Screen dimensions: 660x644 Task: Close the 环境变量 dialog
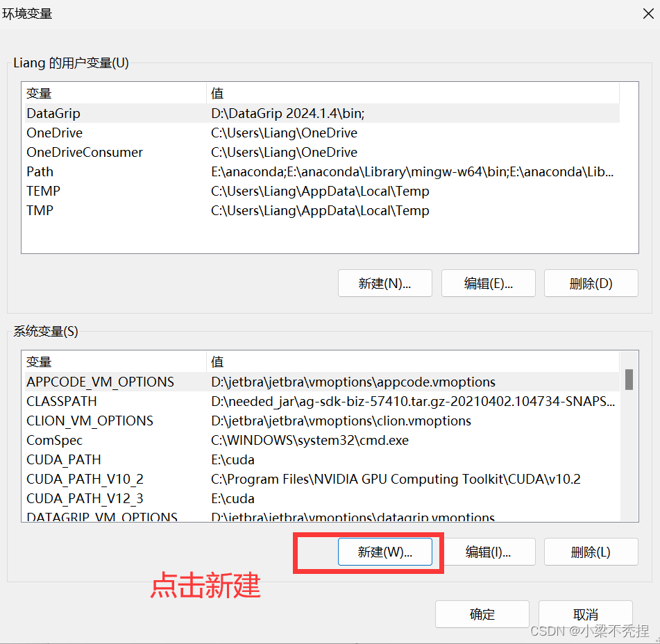(x=648, y=14)
